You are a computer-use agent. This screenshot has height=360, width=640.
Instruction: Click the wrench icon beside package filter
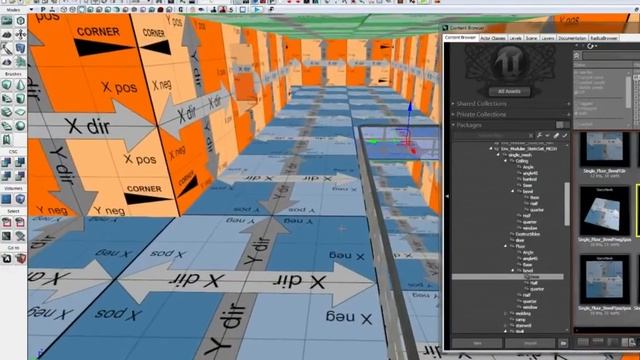(540, 135)
